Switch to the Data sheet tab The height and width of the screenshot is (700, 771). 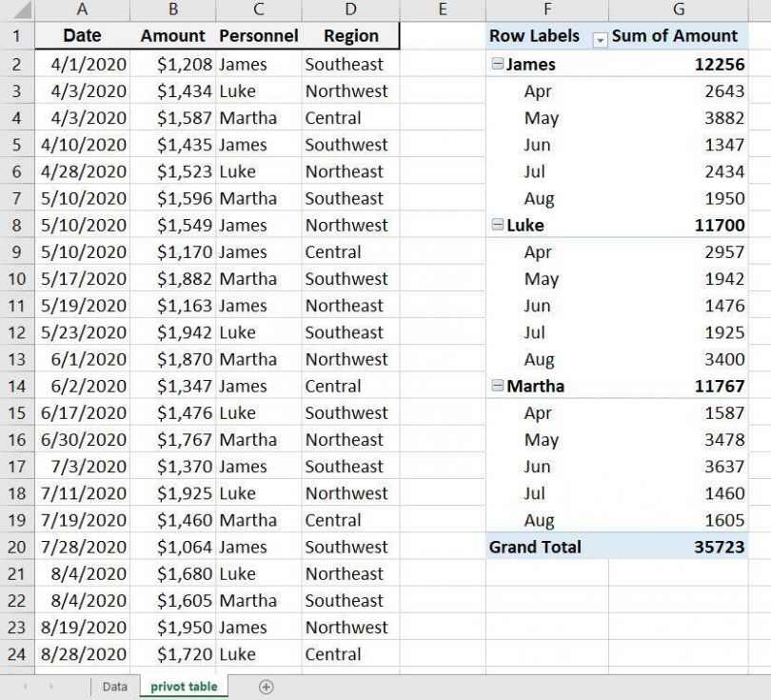pyautogui.click(x=113, y=685)
